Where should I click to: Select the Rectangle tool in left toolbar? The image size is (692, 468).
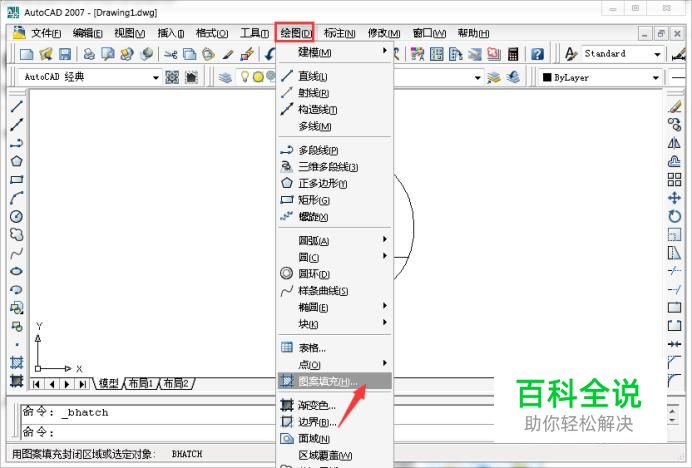click(16, 180)
